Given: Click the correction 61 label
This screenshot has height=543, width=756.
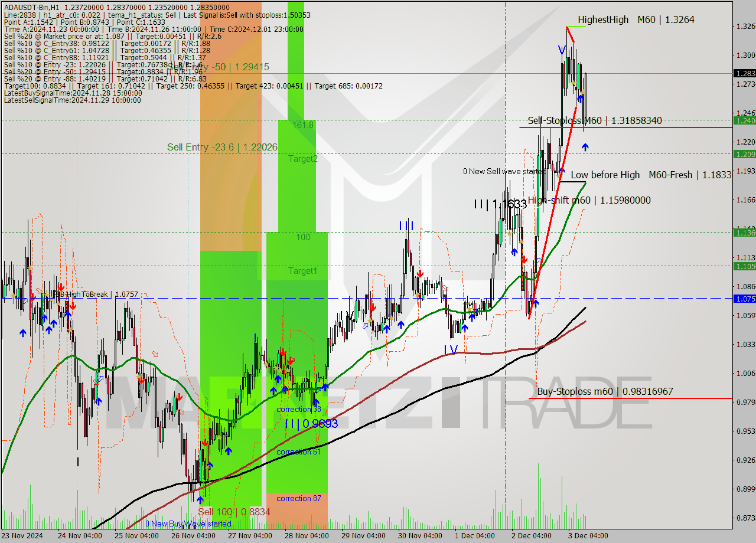Looking at the screenshot, I should (299, 452).
